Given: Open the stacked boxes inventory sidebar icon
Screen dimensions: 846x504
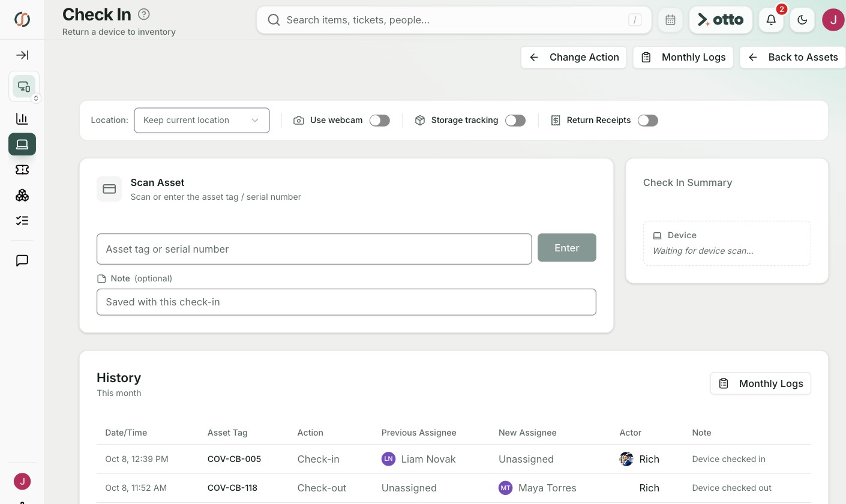Looking at the screenshot, I should 22,196.
